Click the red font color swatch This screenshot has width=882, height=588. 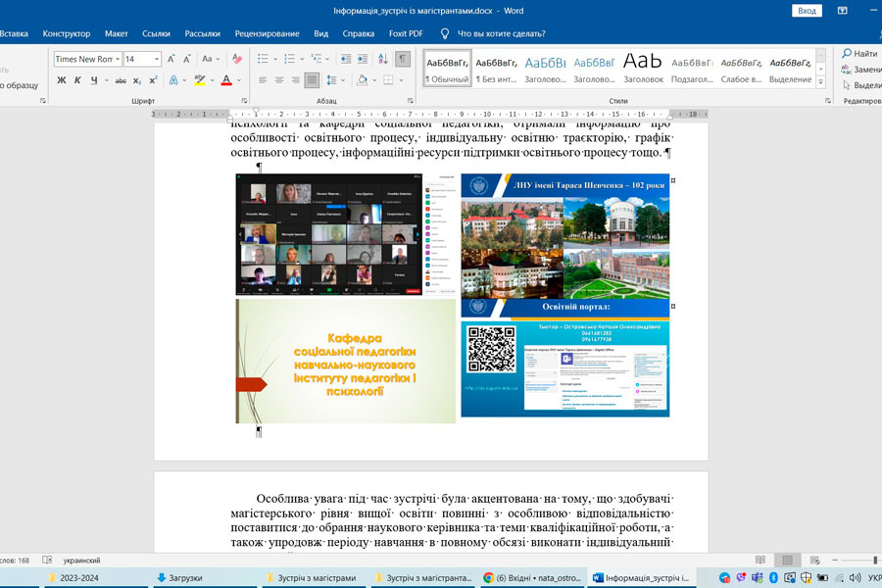(226, 80)
